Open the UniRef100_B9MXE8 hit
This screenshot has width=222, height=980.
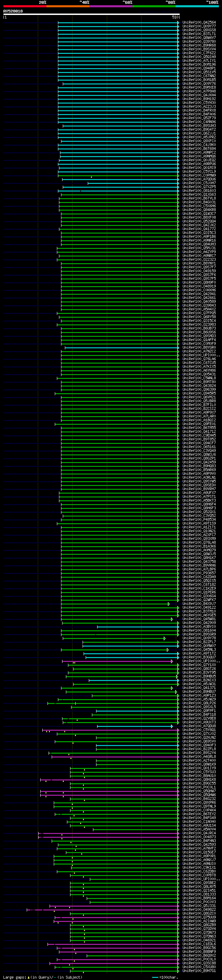(199, 88)
